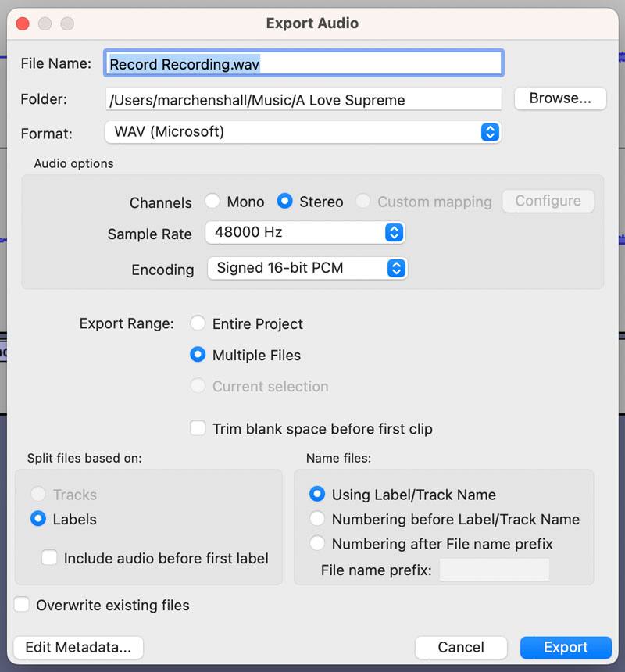Tick the Overwrite existing files checkbox
The width and height of the screenshot is (625, 672).
pos(22,605)
